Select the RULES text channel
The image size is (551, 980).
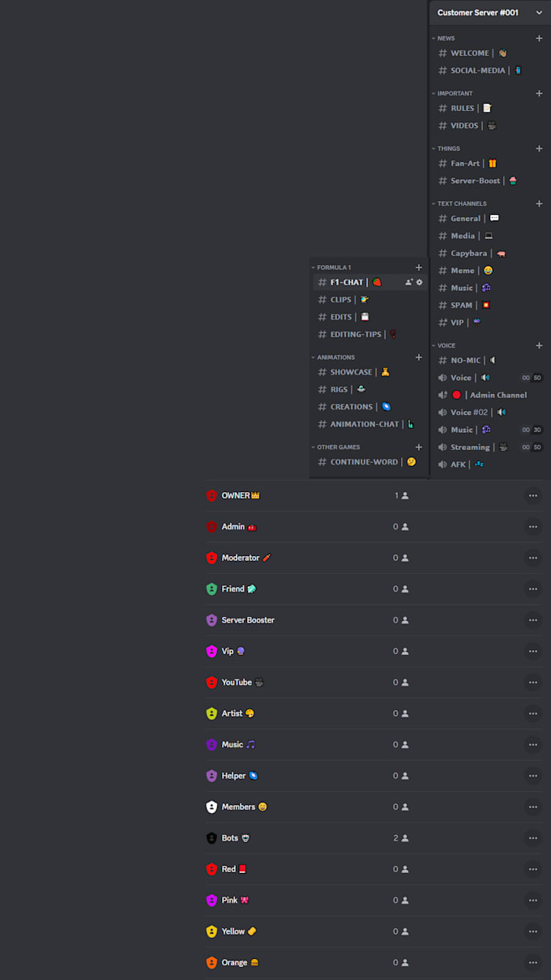coord(462,108)
